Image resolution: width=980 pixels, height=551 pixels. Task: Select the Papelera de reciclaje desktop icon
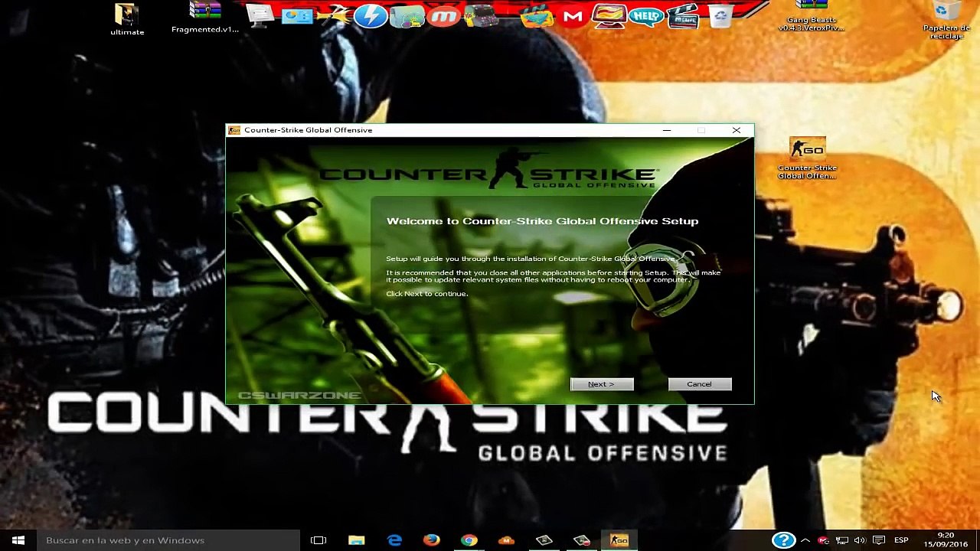coord(946,21)
